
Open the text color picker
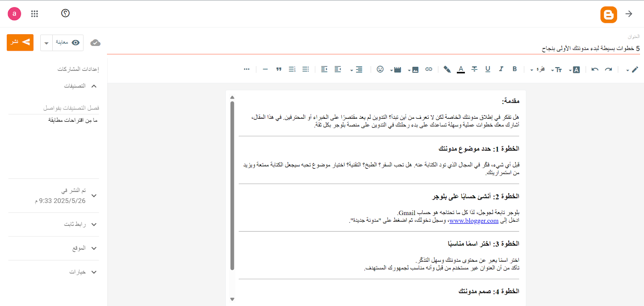tap(461, 69)
